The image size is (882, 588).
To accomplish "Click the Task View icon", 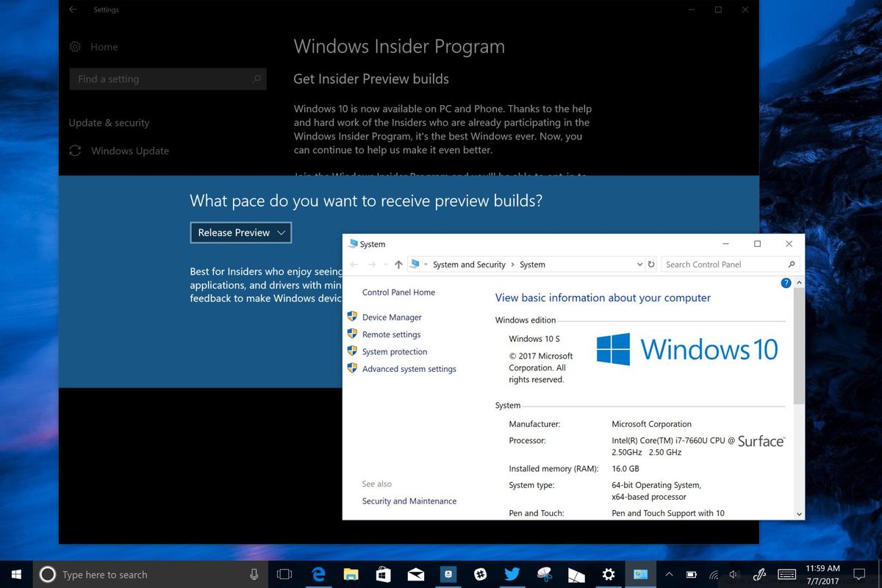I will [x=284, y=574].
